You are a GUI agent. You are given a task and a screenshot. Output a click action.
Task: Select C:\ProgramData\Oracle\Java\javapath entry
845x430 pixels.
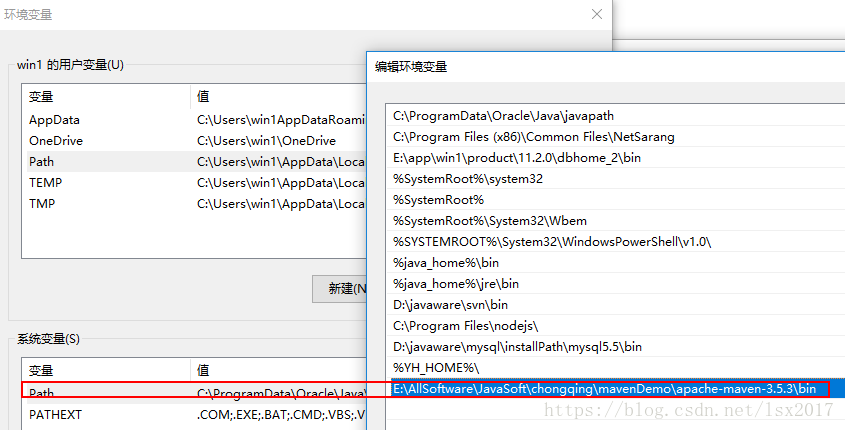pyautogui.click(x=615, y=116)
